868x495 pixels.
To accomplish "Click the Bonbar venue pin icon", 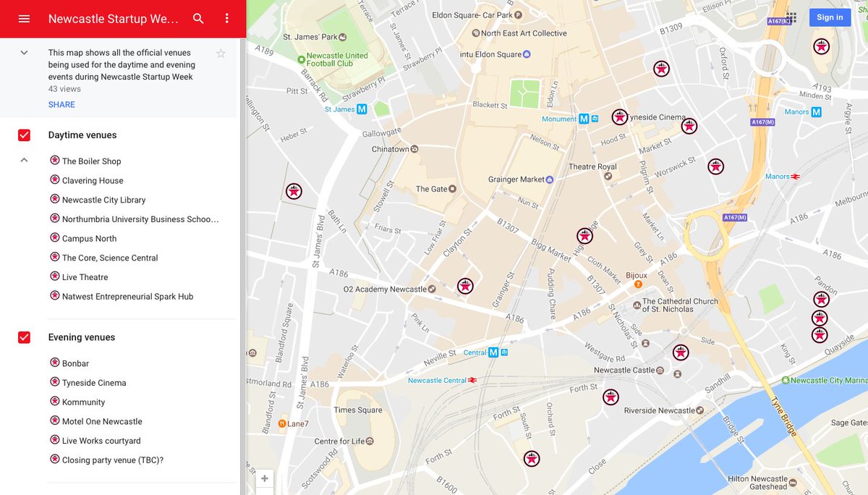I will coord(55,363).
